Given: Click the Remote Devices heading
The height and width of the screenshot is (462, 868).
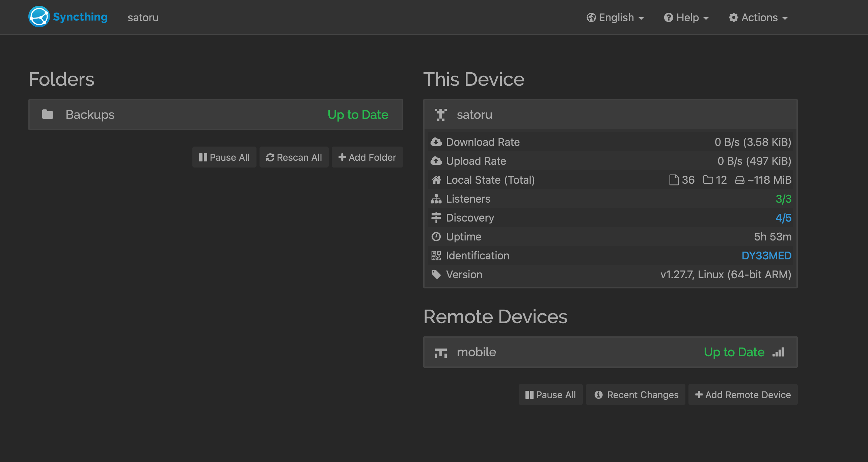Looking at the screenshot, I should click(x=495, y=317).
